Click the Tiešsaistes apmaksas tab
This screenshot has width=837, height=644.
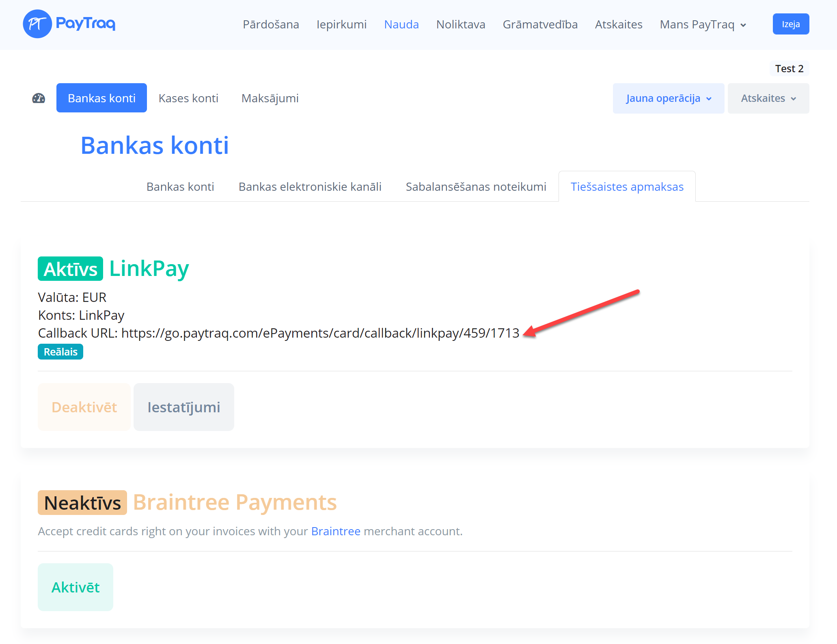tap(627, 187)
